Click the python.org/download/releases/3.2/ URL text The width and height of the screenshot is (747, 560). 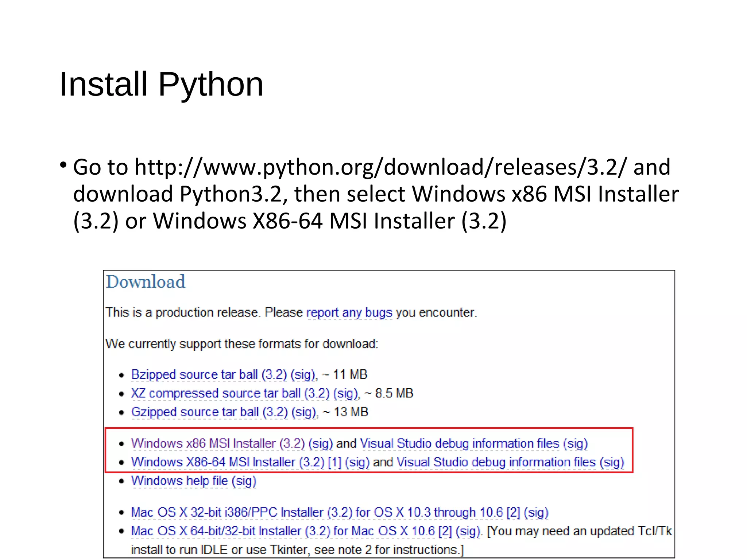coord(380,167)
